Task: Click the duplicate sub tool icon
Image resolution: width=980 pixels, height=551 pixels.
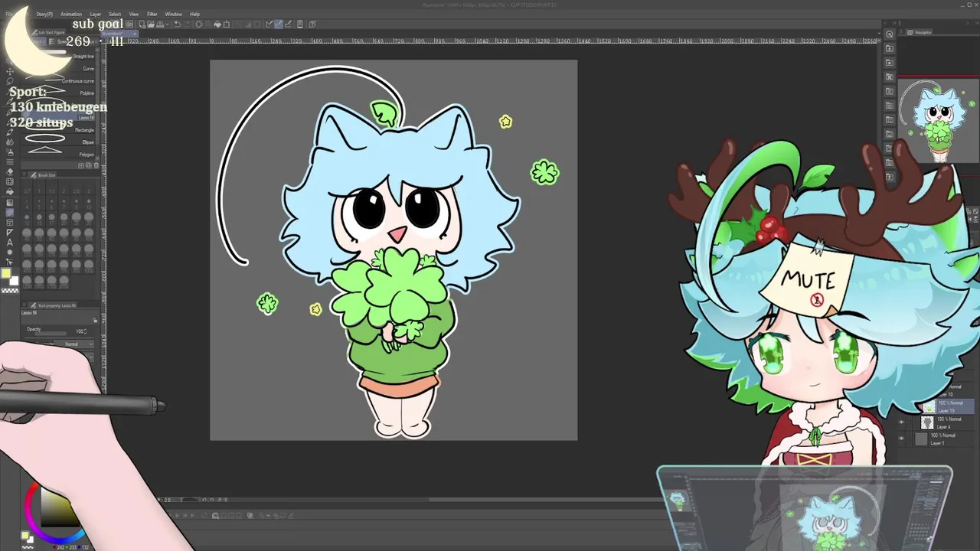Action: coord(89,165)
